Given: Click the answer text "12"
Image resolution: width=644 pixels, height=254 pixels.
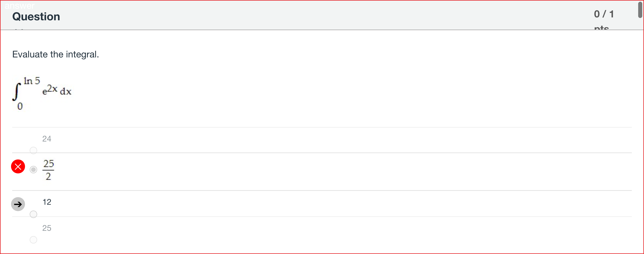Looking at the screenshot, I should tap(47, 202).
